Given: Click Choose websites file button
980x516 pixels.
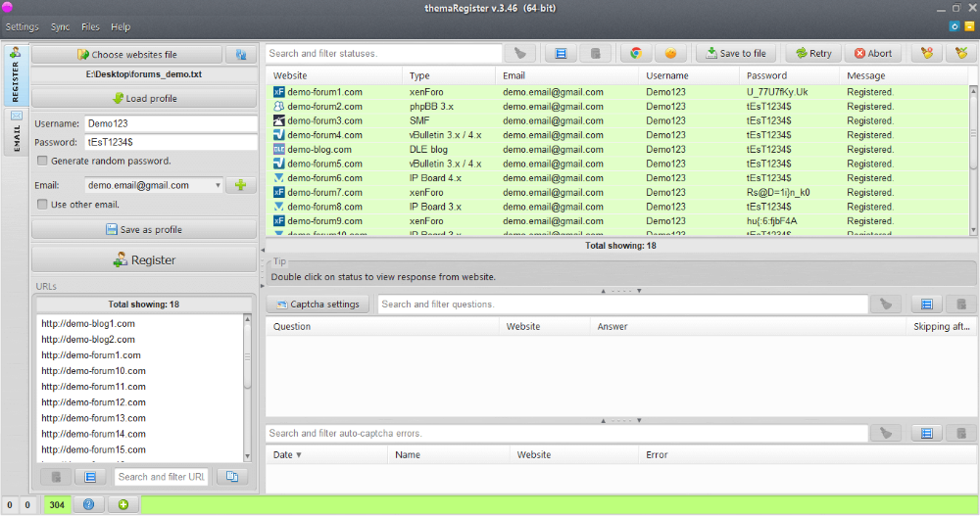Looking at the screenshot, I should point(126,55).
